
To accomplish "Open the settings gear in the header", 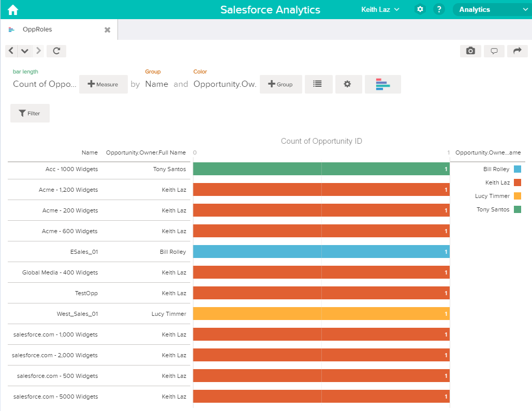I will click(420, 9).
